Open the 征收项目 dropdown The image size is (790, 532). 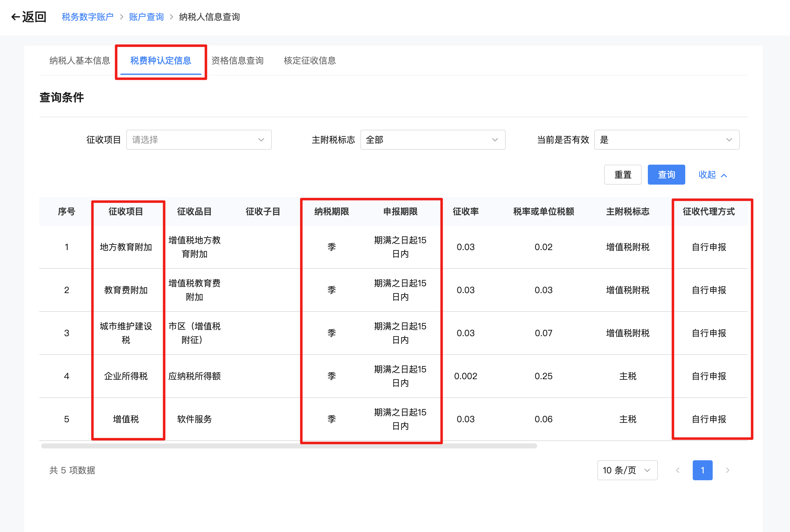(199, 139)
